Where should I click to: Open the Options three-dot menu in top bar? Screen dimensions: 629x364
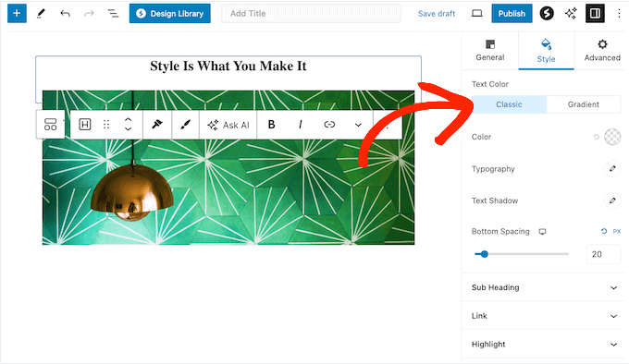[x=619, y=13]
